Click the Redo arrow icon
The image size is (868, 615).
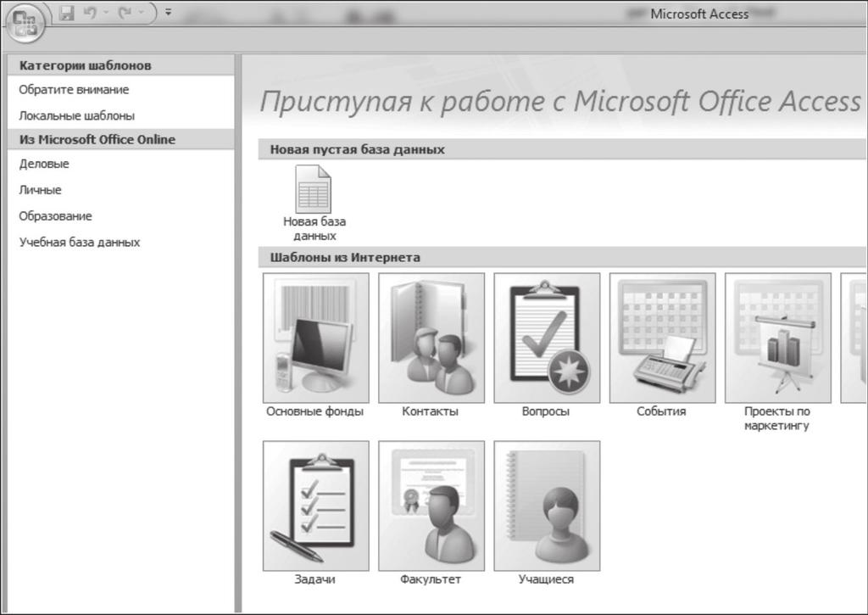click(x=125, y=12)
